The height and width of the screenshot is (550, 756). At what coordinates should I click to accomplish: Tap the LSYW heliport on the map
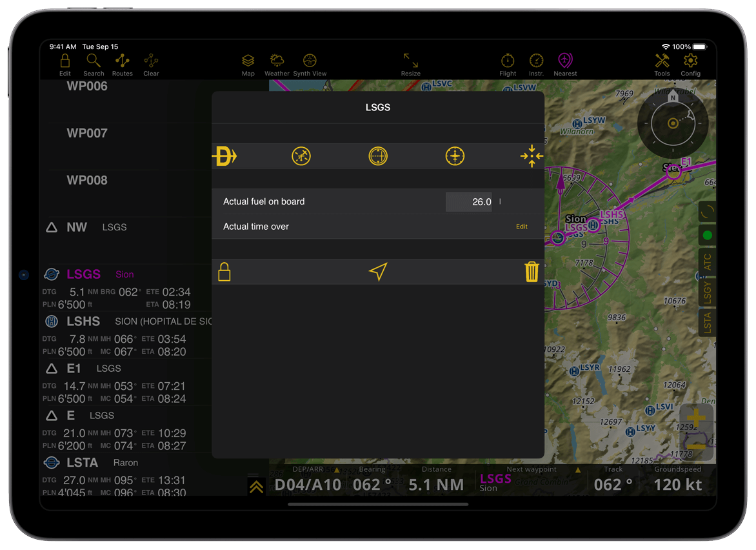577,124
